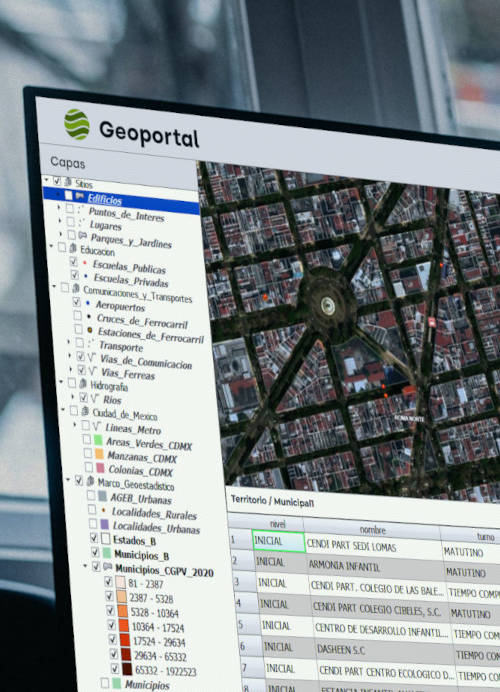Click the Aeropuertos blue point symbol
The width and height of the screenshot is (500, 692).
coord(88,303)
